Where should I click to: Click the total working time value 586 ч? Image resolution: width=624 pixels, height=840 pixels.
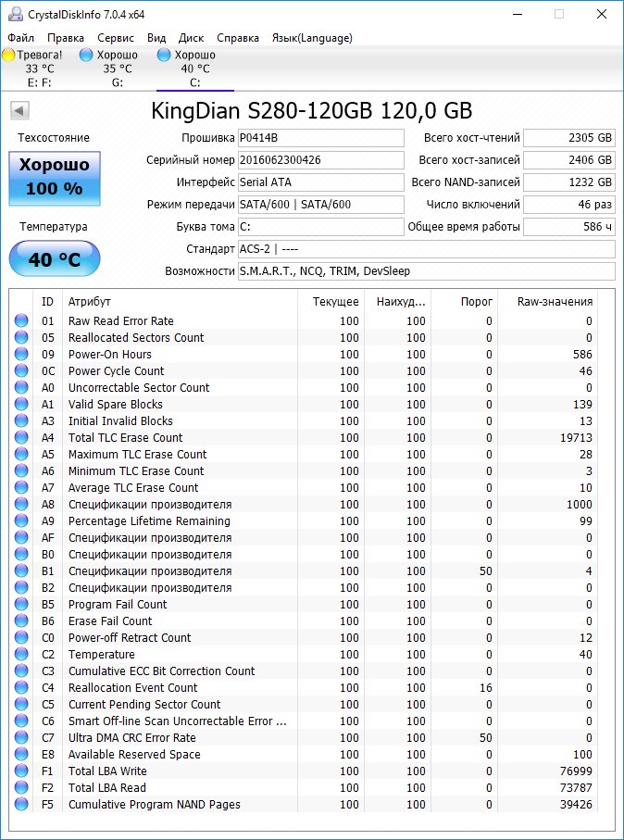pos(568,227)
